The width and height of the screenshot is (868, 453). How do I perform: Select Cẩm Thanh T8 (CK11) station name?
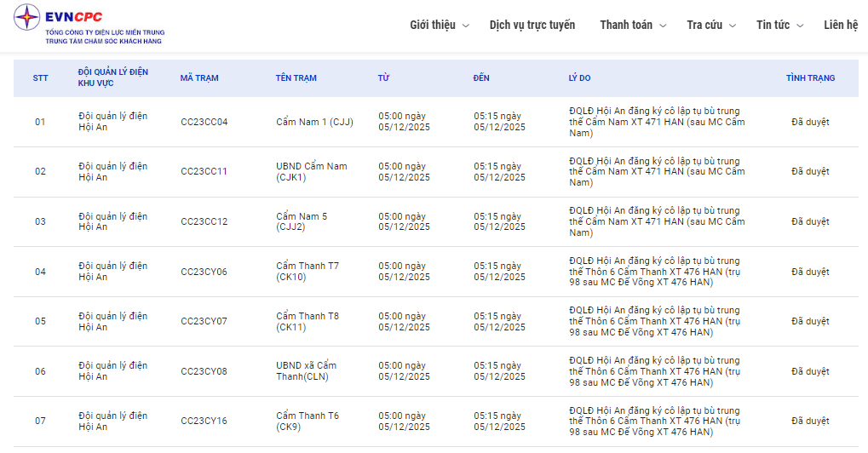308,321
